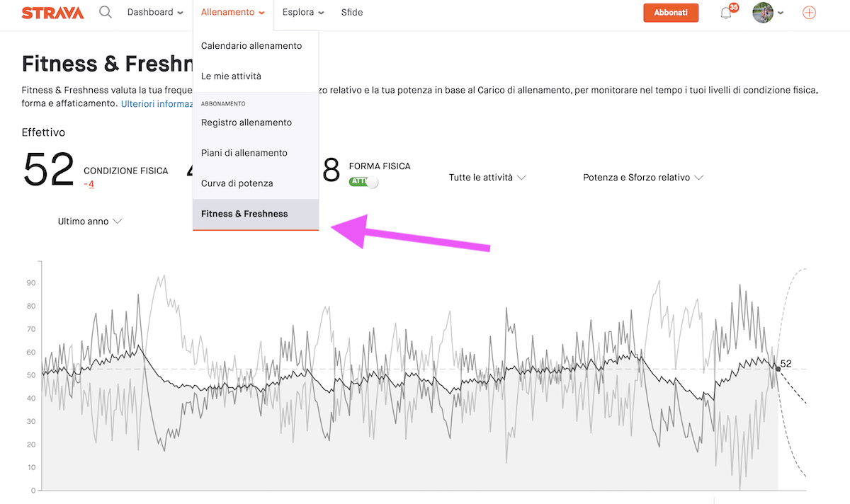Click the Effettivo heading
Screen dimensions: 850x504
pos(43,132)
